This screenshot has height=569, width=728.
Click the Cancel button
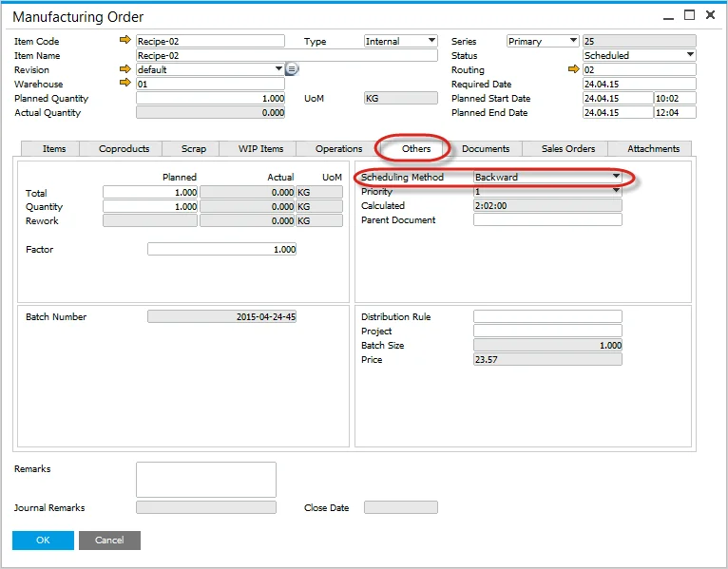pyautogui.click(x=109, y=540)
